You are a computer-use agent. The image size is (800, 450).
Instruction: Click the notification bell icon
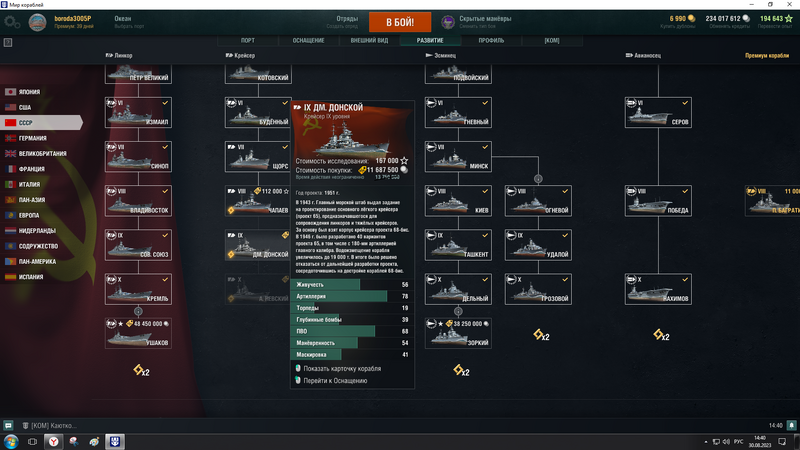791,425
